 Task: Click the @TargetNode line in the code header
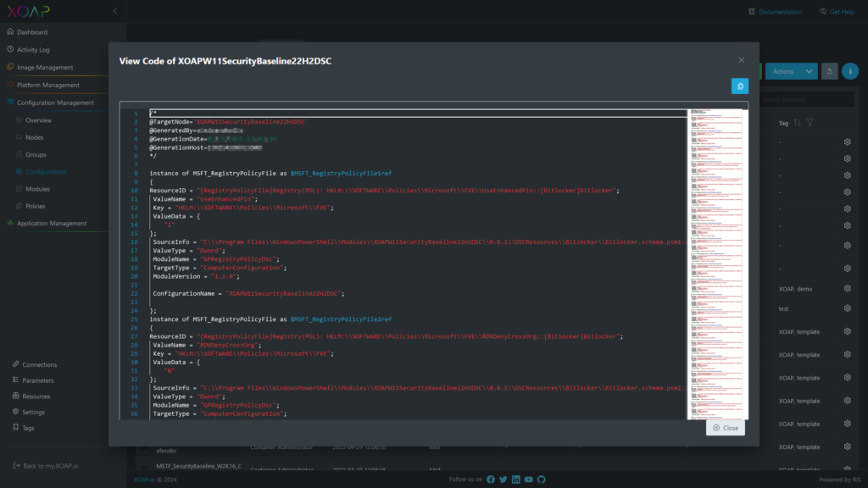pyautogui.click(x=229, y=122)
